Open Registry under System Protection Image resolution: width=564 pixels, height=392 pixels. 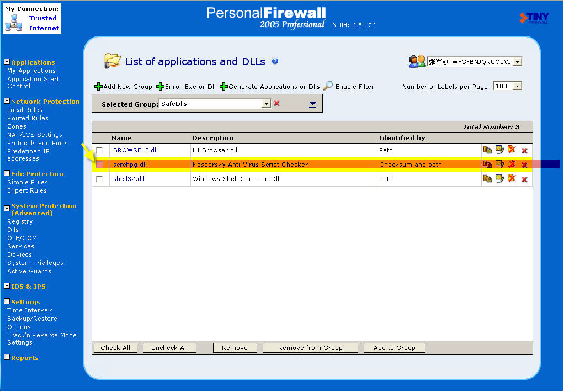coord(20,222)
